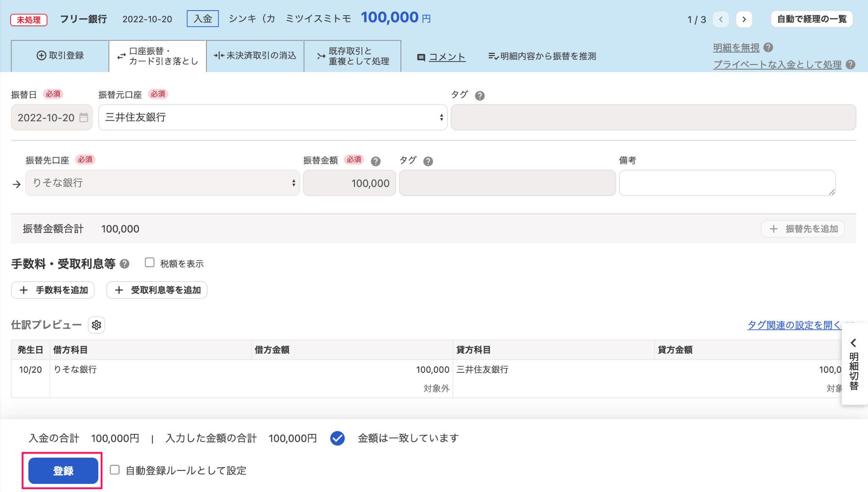Click 手数料を追加 button
The image size is (868, 492).
click(x=53, y=290)
